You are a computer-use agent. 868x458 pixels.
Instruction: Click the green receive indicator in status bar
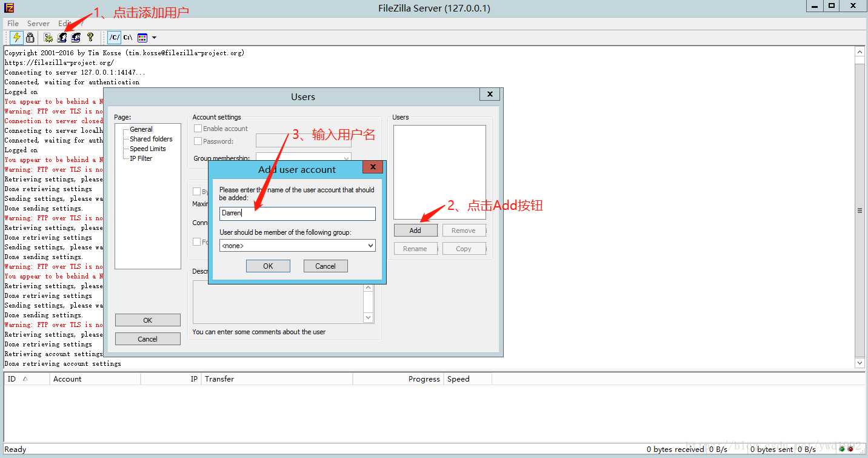point(843,450)
